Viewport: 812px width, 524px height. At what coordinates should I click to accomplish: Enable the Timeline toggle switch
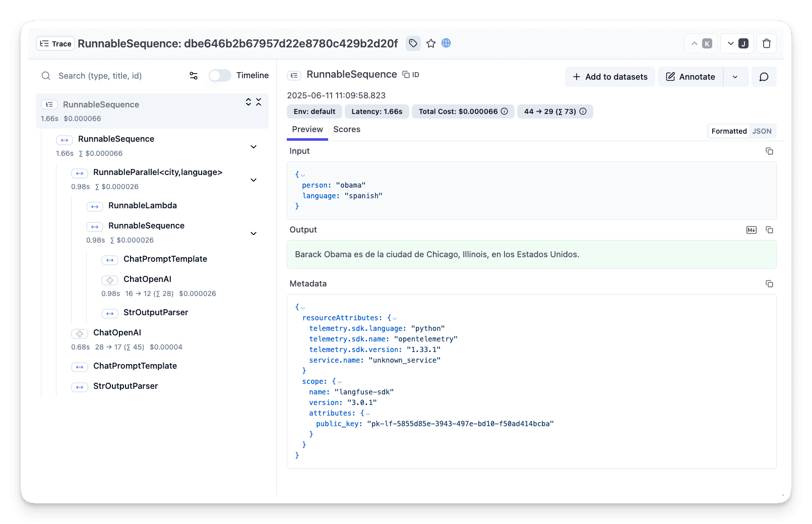[220, 76]
